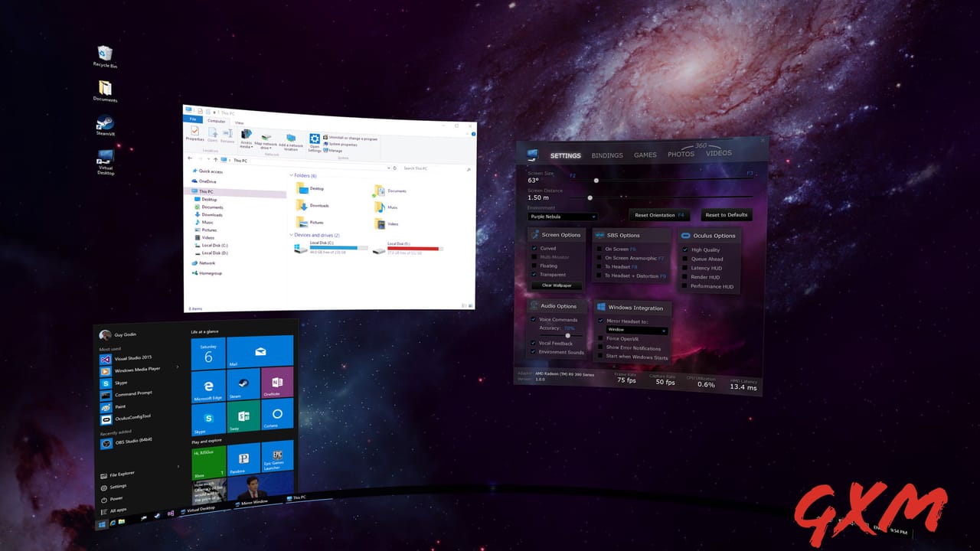Open the Recycle Bin desktop icon
The height and width of the screenshot is (551, 980).
pos(105,56)
